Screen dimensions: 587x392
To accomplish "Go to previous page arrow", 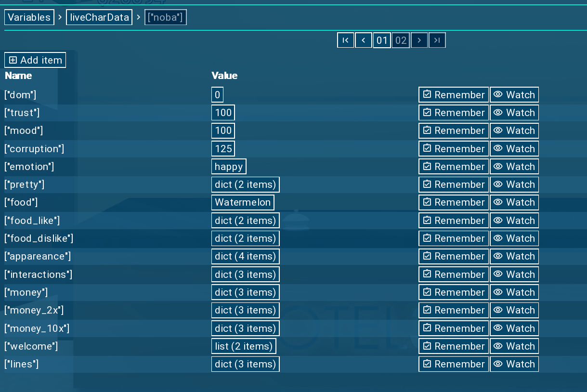I will point(364,40).
